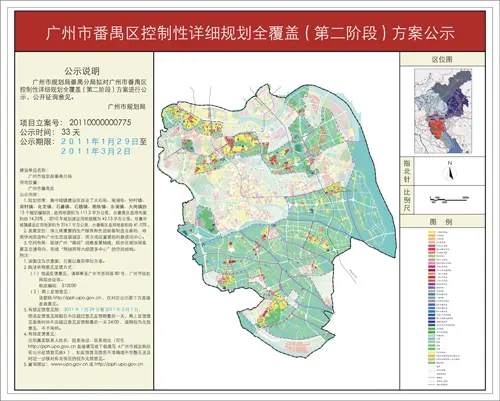Click the yellow swatch atop the legend

click(x=432, y=232)
